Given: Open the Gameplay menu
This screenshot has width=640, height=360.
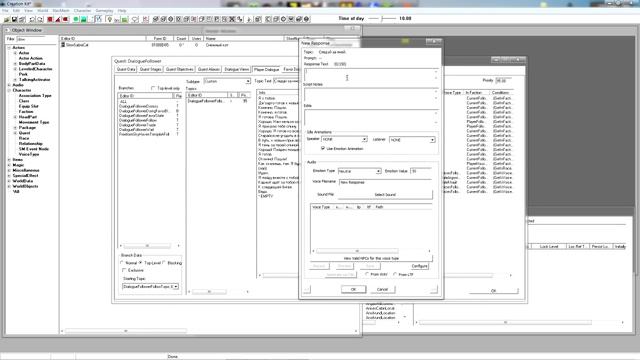Looking at the screenshot, I should tap(104, 11).
